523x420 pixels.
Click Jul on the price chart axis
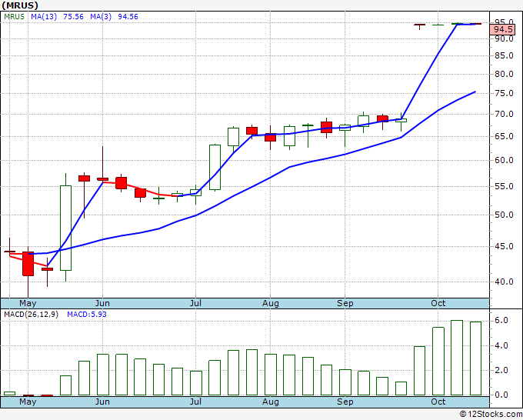(x=195, y=304)
